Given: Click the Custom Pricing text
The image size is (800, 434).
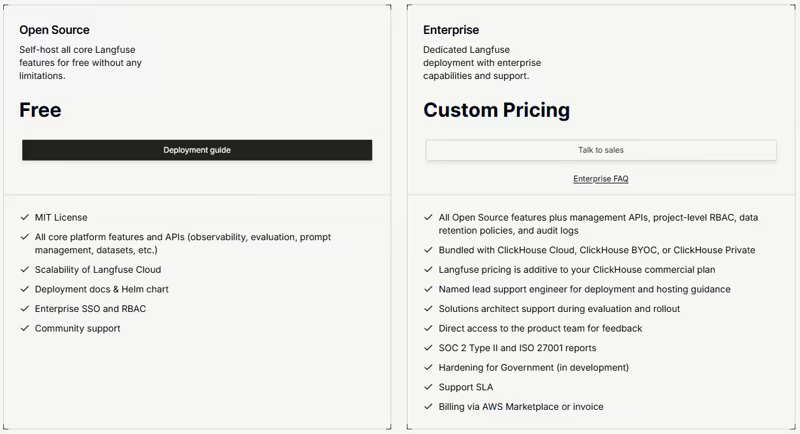Looking at the screenshot, I should tap(496, 110).
